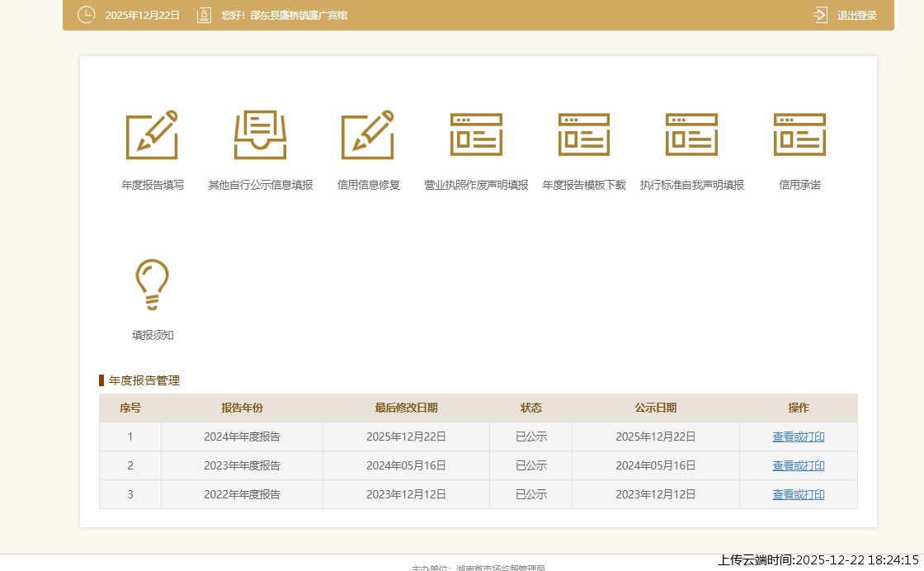
Task: Click the clock icon beside the date
Action: click(87, 15)
